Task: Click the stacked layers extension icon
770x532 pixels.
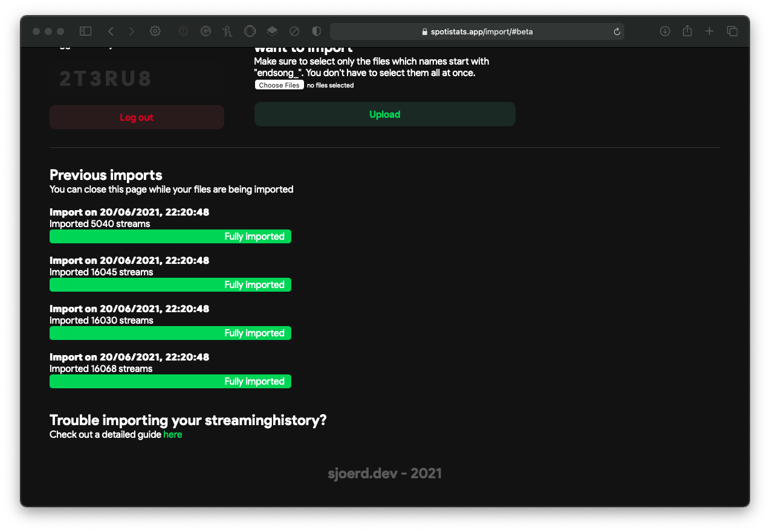Action: [x=272, y=31]
